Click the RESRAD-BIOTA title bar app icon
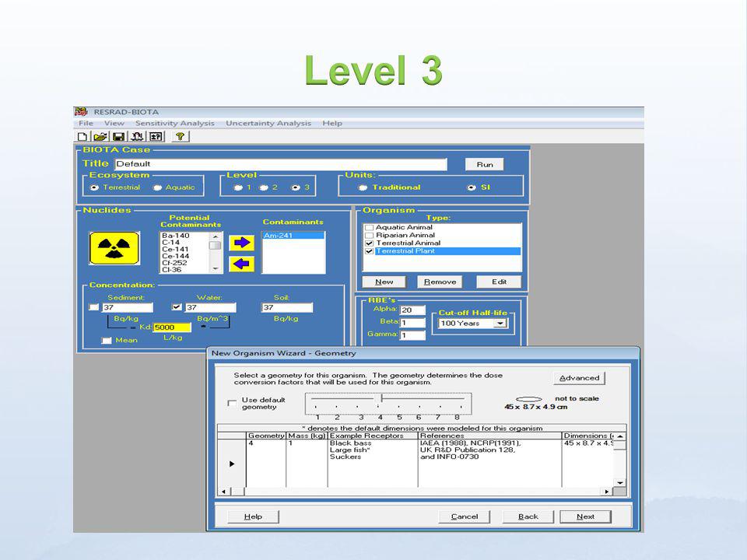Viewport: 747px width, 560px height. coord(81,112)
